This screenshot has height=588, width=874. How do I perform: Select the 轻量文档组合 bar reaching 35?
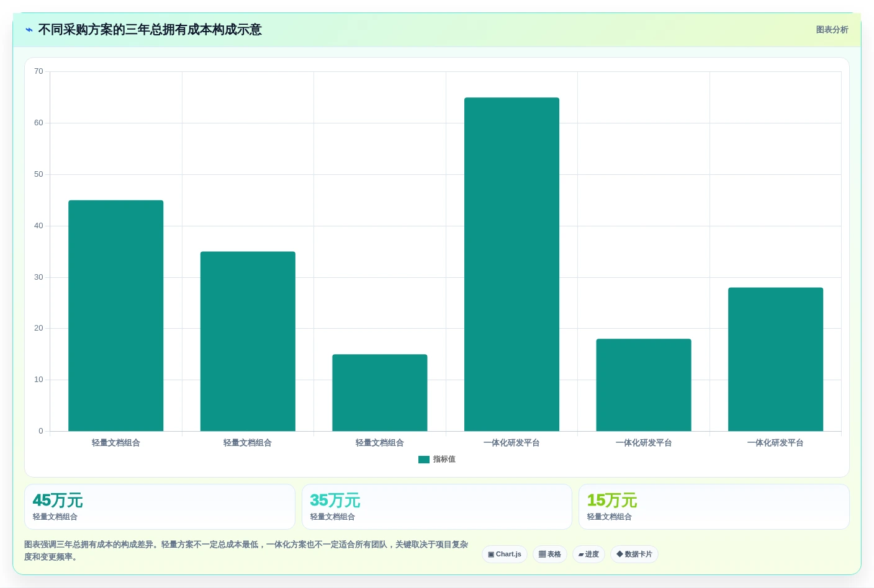248,341
